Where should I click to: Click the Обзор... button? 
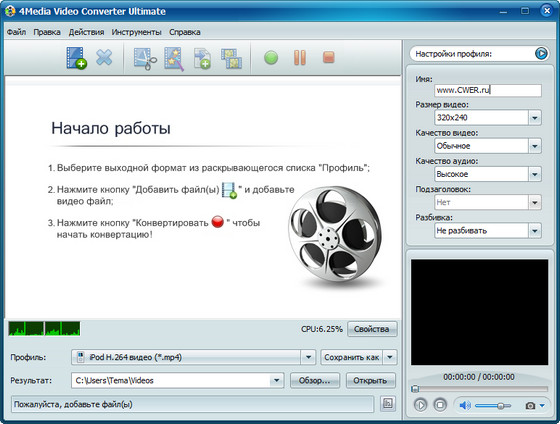[x=314, y=380]
